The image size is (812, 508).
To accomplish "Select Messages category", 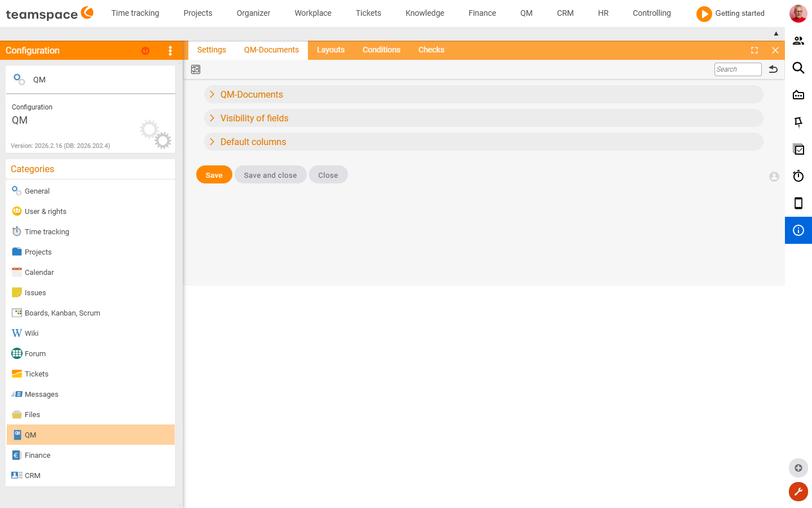I will [x=91, y=394].
